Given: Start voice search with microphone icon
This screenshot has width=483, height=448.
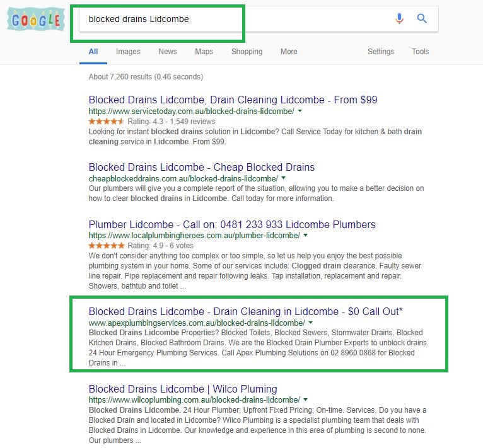Looking at the screenshot, I should tap(399, 19).
